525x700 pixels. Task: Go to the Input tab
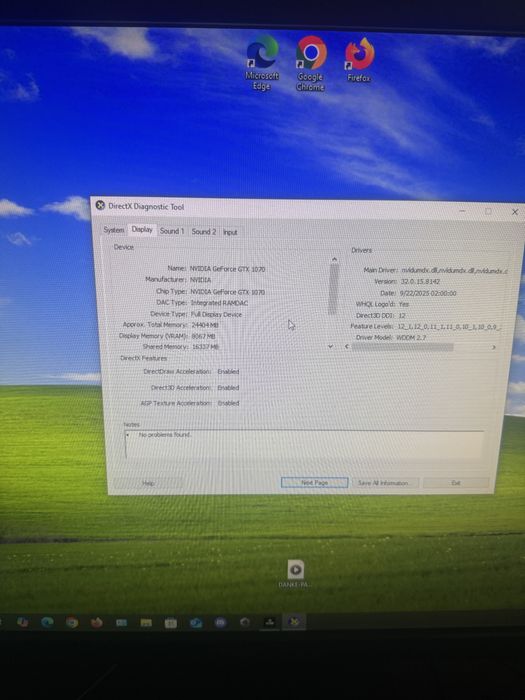[230, 232]
